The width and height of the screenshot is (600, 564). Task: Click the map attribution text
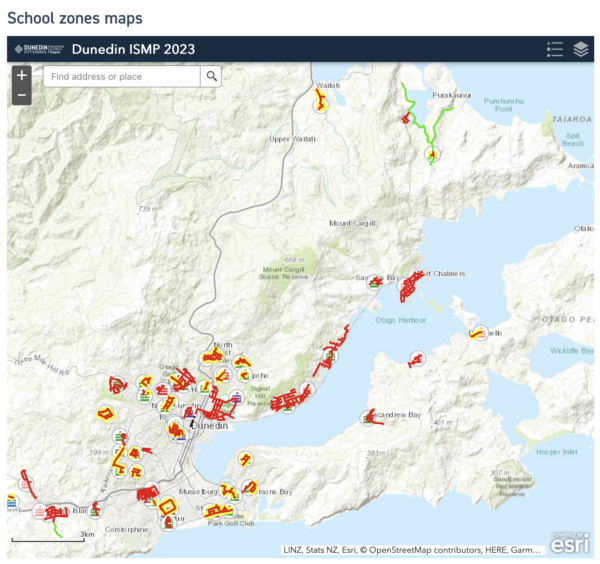point(412,550)
